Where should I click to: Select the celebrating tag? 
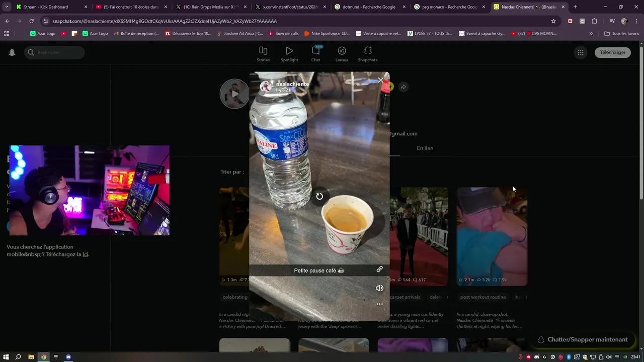click(x=235, y=297)
